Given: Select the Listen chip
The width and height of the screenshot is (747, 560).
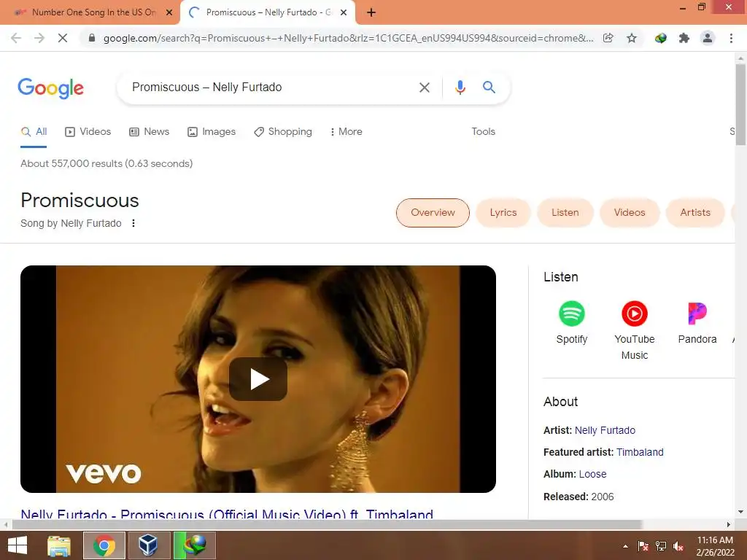Looking at the screenshot, I should click(x=565, y=213).
